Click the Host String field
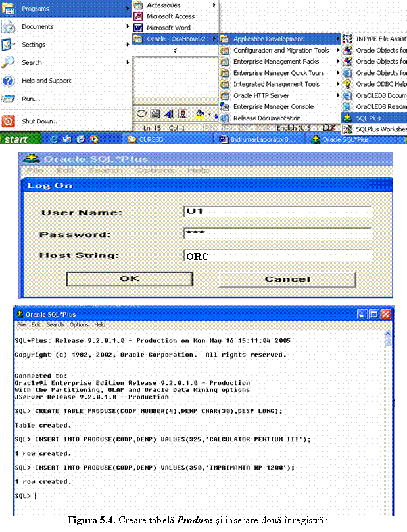407x532 pixels. click(277, 256)
